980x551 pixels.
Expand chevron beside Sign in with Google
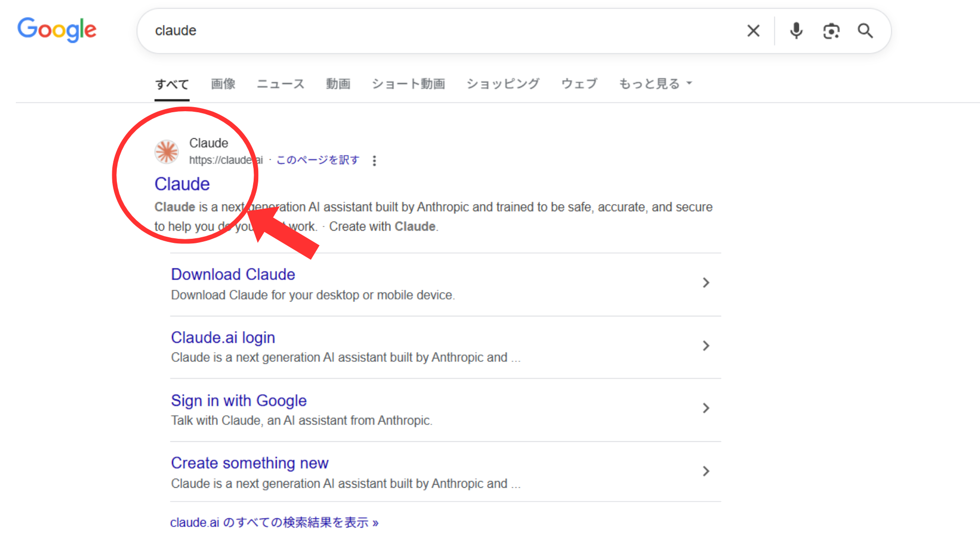(706, 408)
